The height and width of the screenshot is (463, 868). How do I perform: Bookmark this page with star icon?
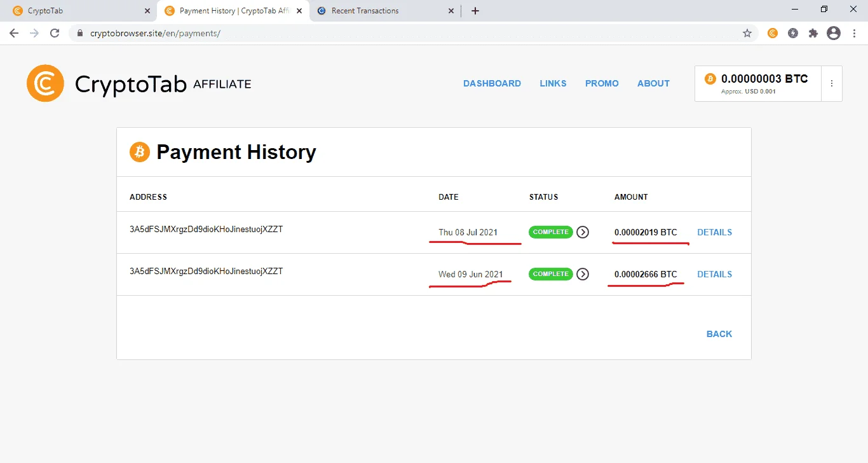(x=747, y=33)
